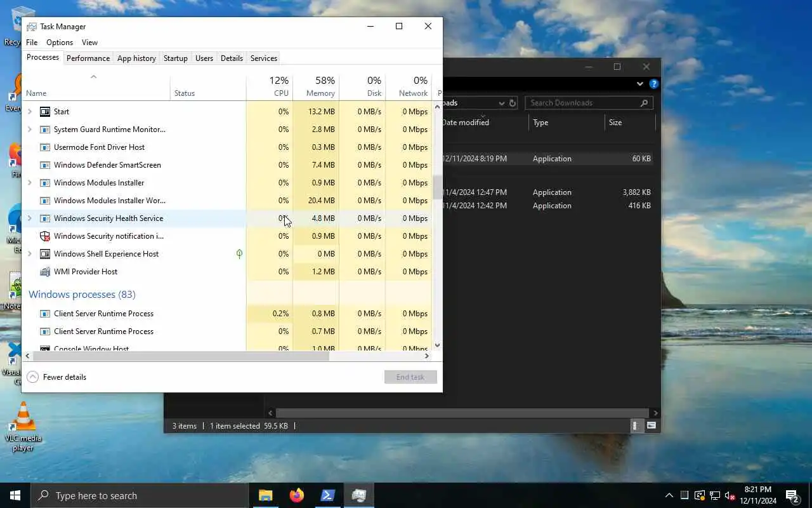Screen dimensions: 812x508
Task: Click scroll down arrow in process list
Action: click(x=437, y=345)
